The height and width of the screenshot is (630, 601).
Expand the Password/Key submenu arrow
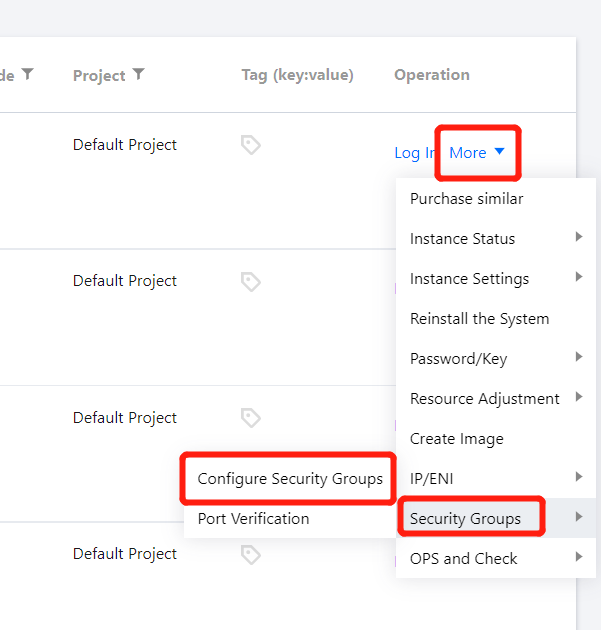pyautogui.click(x=579, y=358)
